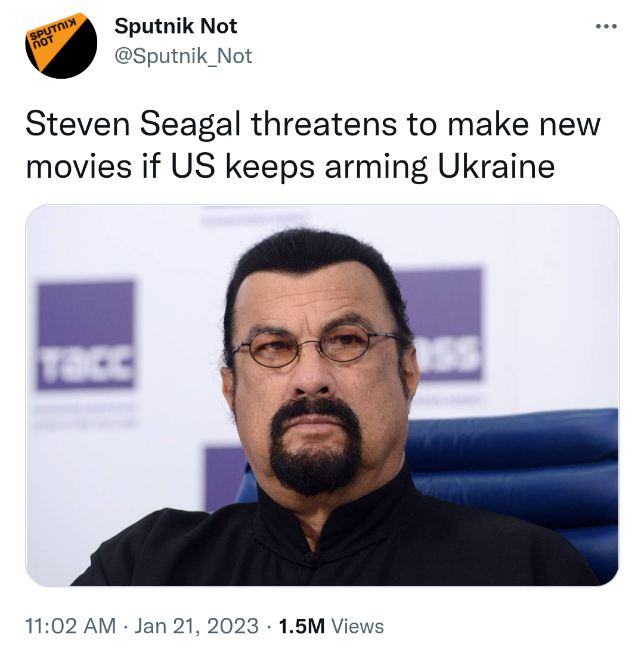Screen dimensions: 644x656
Task: Open the Jan 21, 2023 date link
Action: [196, 626]
